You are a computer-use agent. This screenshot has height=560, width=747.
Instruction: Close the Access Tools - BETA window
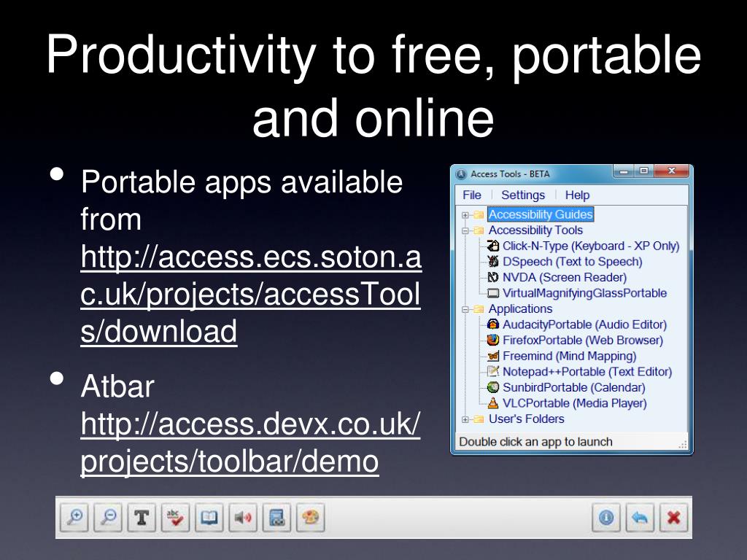(672, 171)
